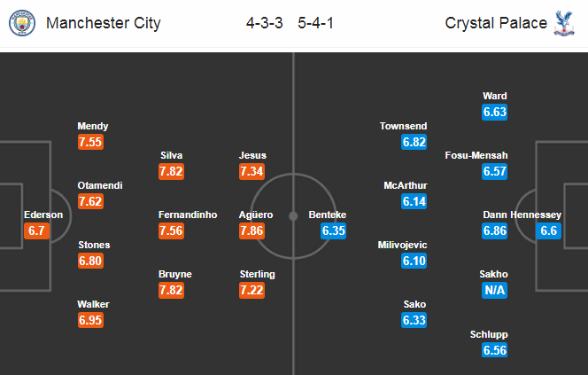Select Schlupp's 6.56 rating badge
Viewport: 588px width, 375px height.
pyautogui.click(x=495, y=350)
